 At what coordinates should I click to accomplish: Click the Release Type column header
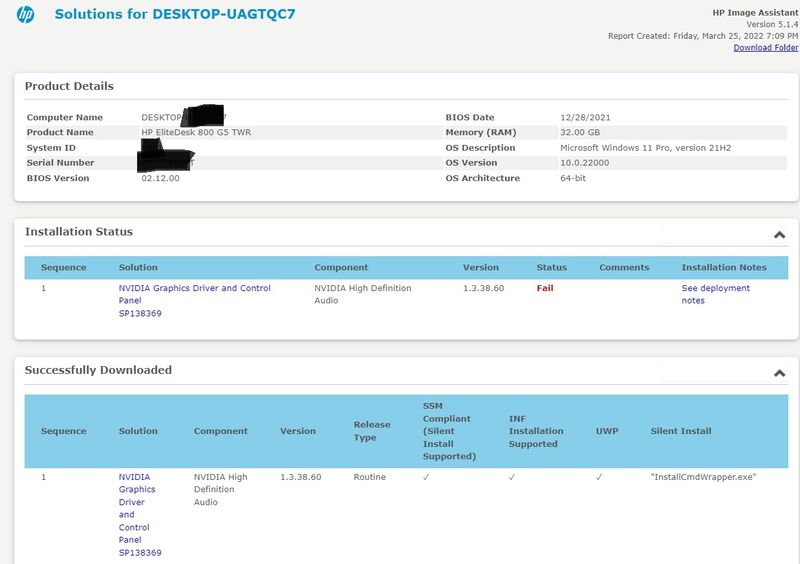pos(372,431)
